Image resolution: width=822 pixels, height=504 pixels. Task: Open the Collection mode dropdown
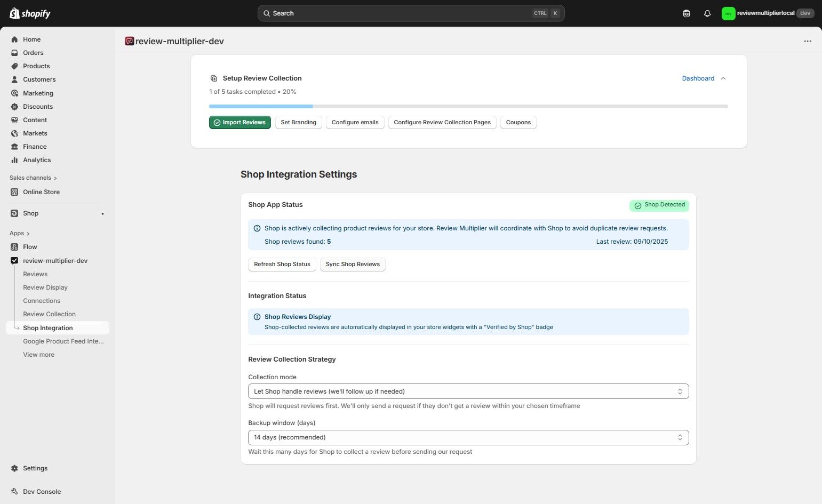click(468, 391)
